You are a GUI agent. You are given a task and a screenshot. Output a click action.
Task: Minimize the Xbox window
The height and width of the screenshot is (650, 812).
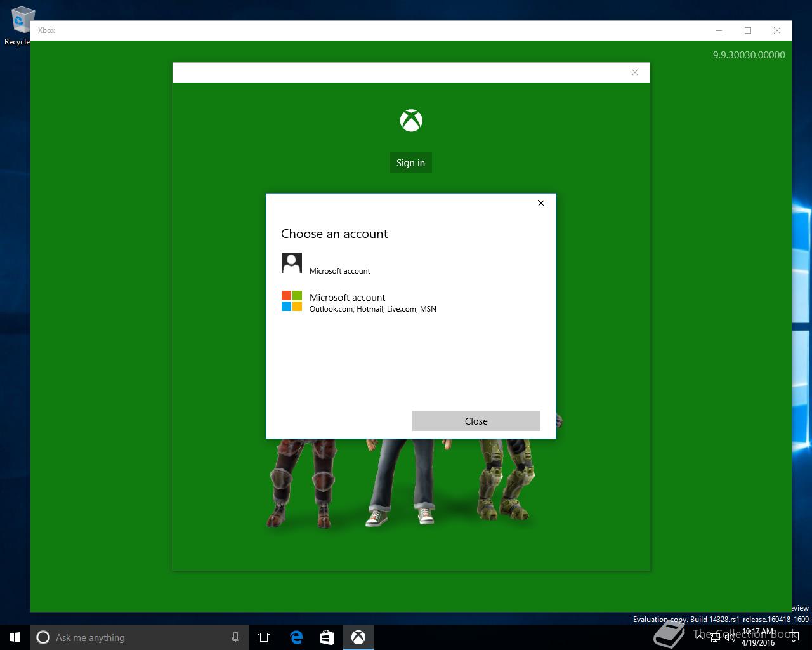pos(719,30)
